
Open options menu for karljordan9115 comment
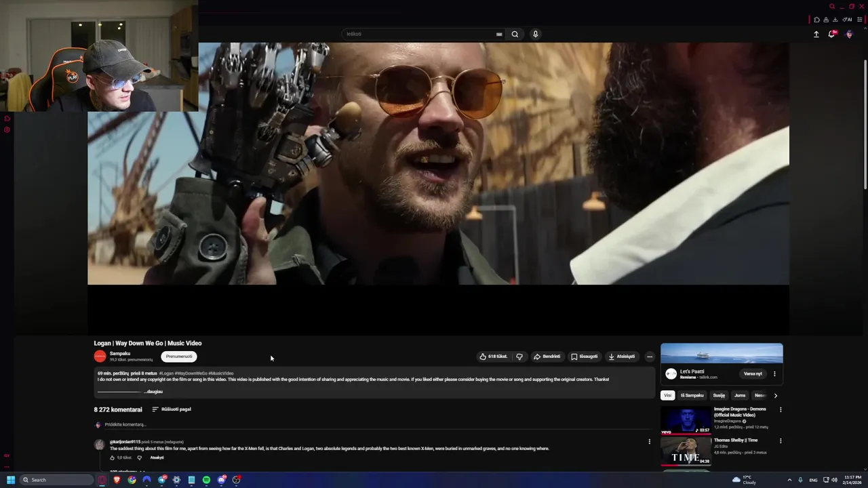(649, 442)
